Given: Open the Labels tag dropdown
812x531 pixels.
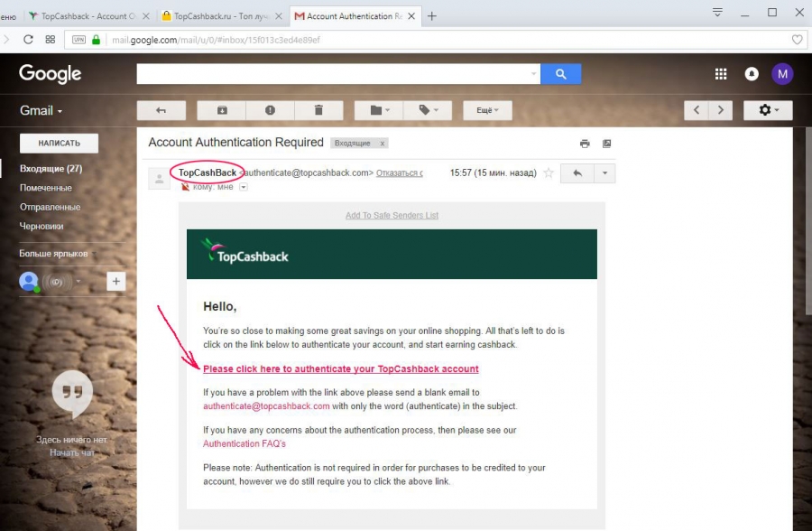Looking at the screenshot, I should [428, 110].
